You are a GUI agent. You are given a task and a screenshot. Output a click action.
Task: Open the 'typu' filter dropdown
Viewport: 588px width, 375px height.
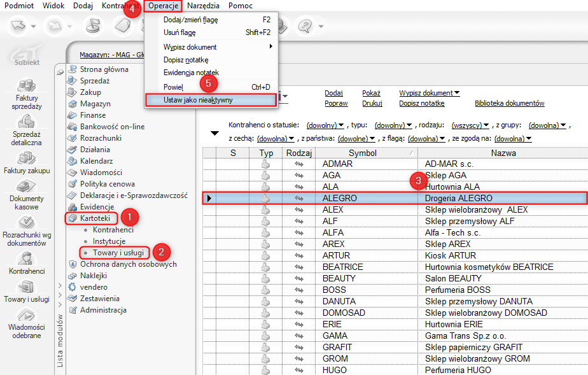coord(393,125)
